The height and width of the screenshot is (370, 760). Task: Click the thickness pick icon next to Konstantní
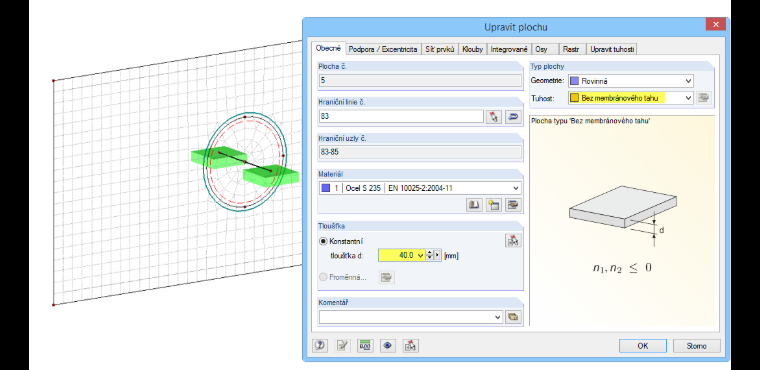click(x=513, y=241)
